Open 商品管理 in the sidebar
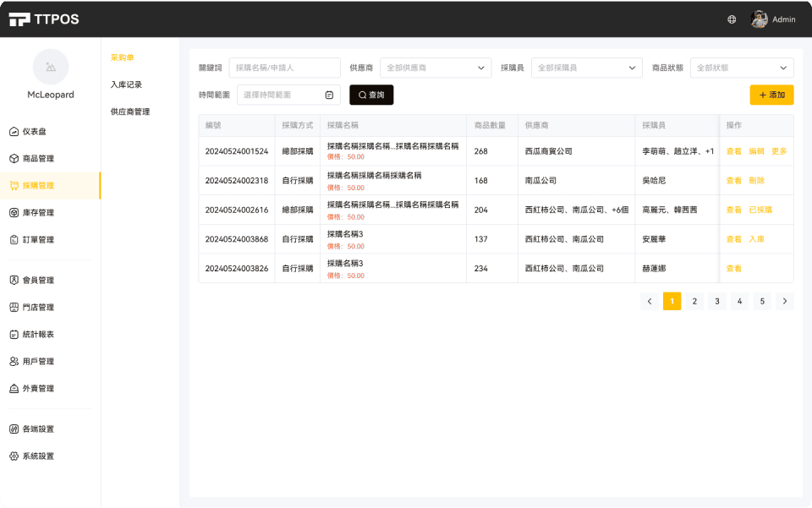Screen dimensions: 812x508 click(x=37, y=159)
